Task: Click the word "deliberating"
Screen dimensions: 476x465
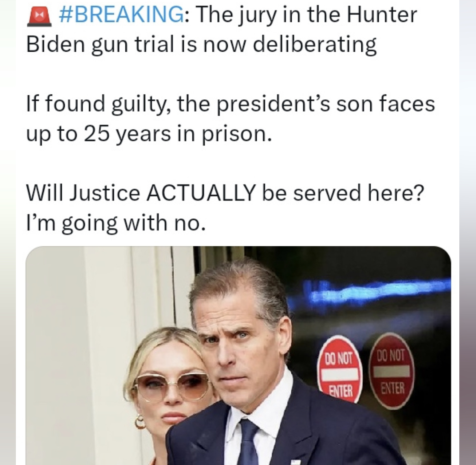Action: coord(314,45)
